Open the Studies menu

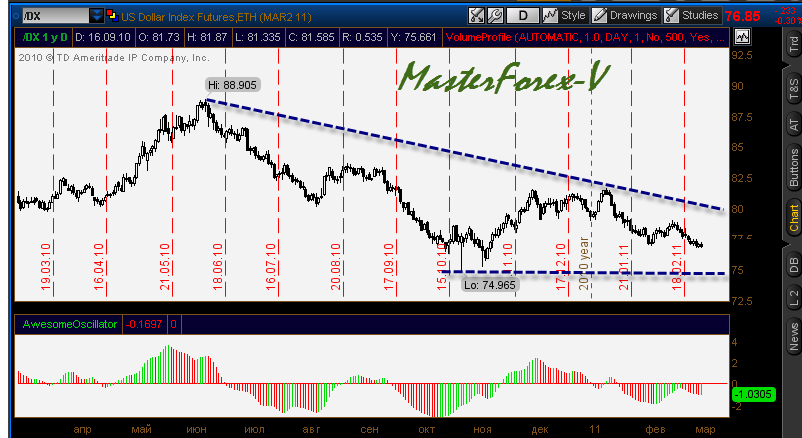pyautogui.click(x=692, y=15)
